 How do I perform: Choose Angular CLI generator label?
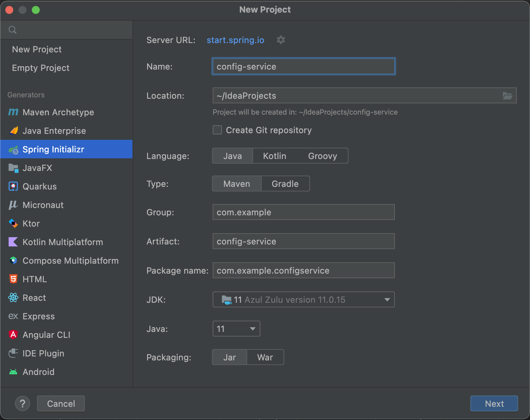click(x=46, y=335)
